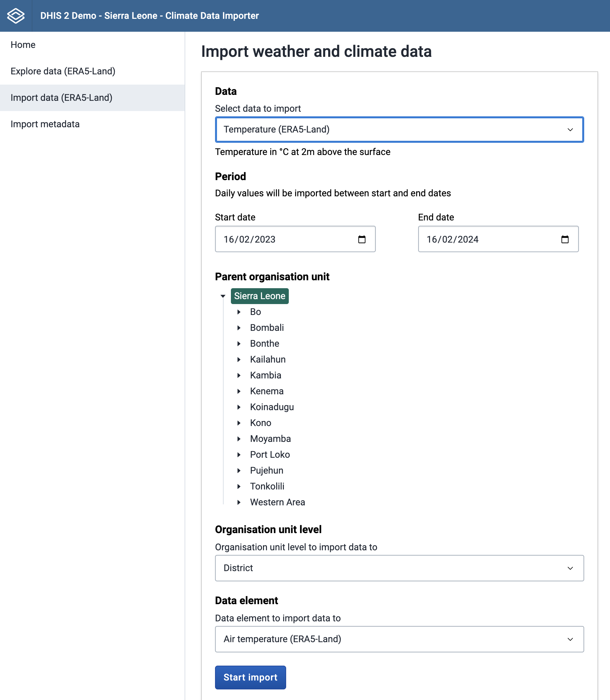
Task: Open the Select data to import dropdown
Action: coord(399,130)
